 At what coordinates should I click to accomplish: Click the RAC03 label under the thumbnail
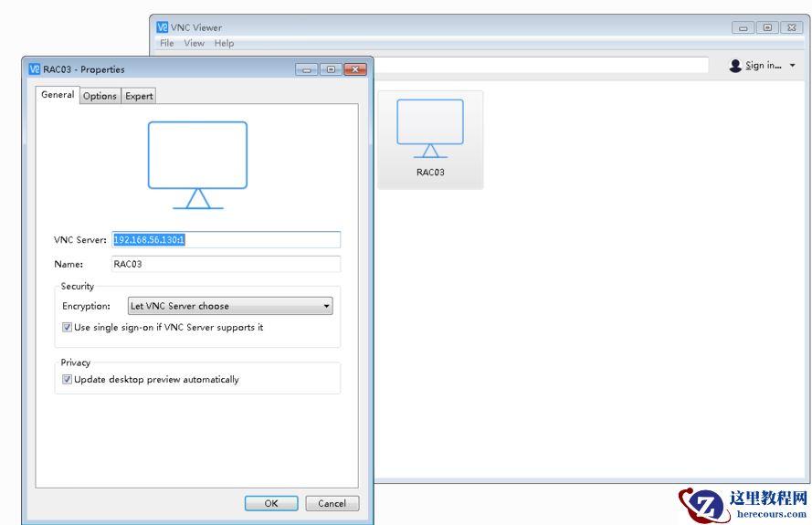point(430,173)
